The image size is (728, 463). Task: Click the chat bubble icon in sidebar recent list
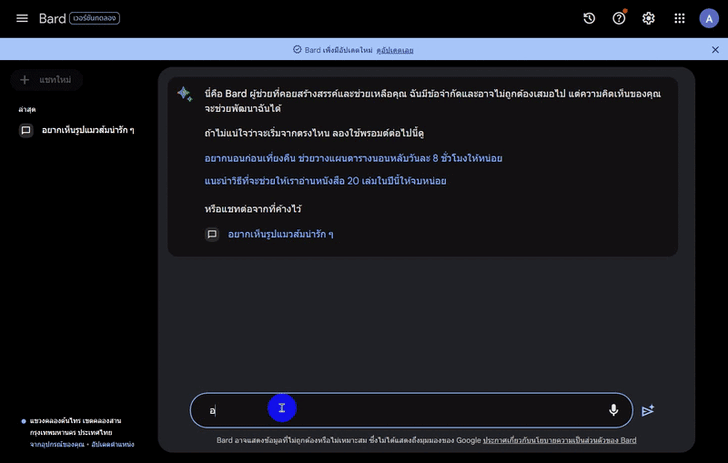tap(26, 130)
